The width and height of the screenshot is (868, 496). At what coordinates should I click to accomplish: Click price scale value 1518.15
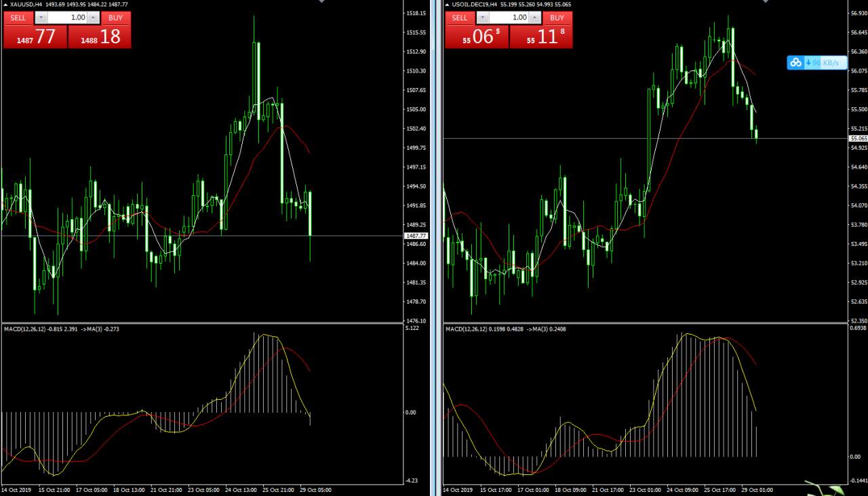pyautogui.click(x=416, y=13)
